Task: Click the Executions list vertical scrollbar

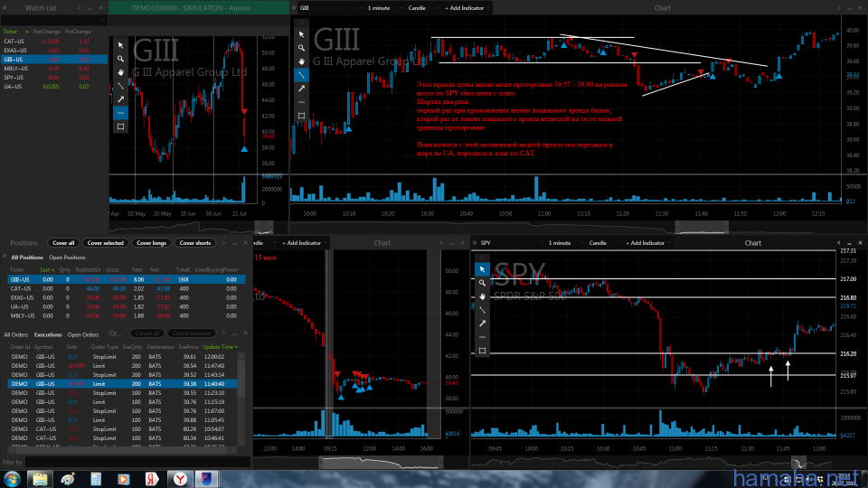Action: (241, 399)
